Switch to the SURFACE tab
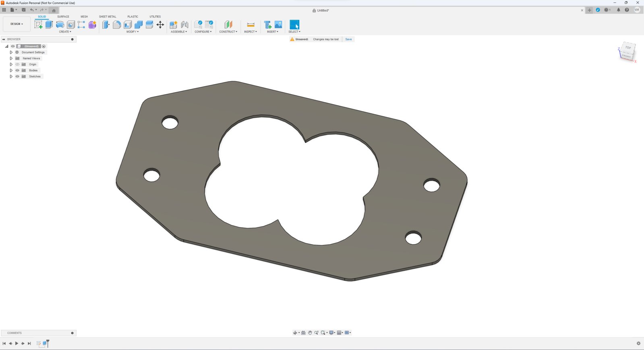 pyautogui.click(x=63, y=16)
